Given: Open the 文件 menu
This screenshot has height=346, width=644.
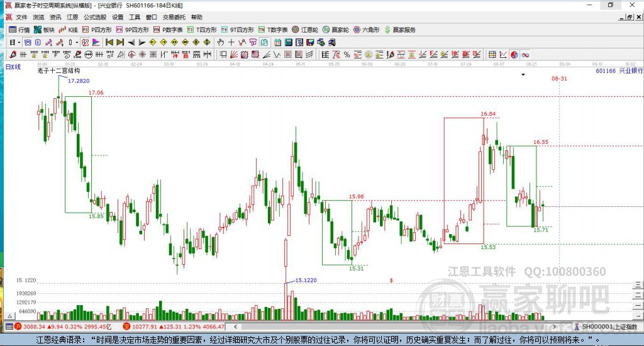Looking at the screenshot, I should [21, 17].
